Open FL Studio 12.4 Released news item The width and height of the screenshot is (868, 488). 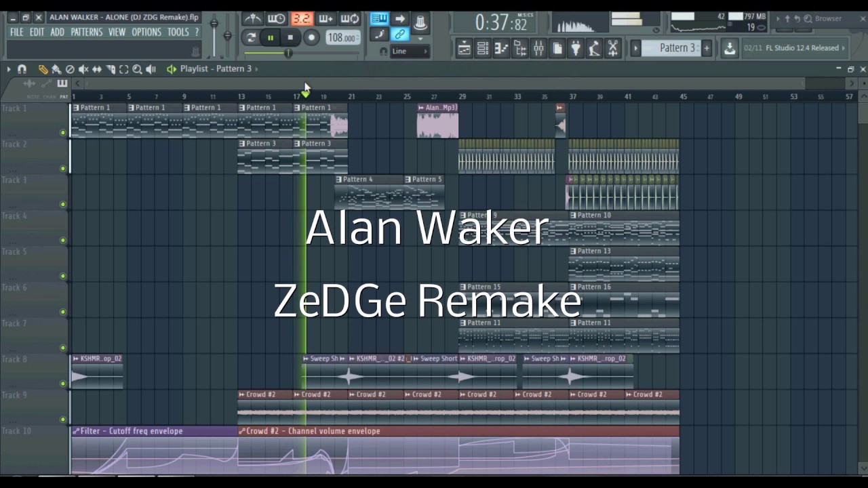pyautogui.click(x=793, y=48)
